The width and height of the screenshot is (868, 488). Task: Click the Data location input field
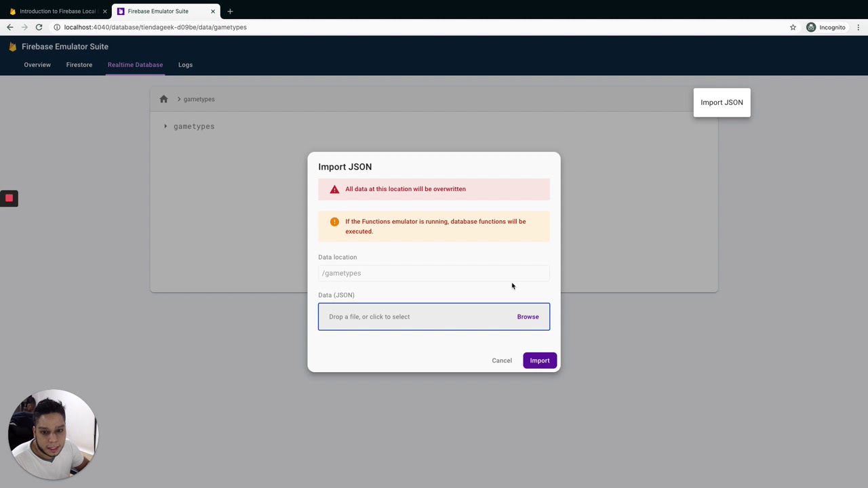pos(434,273)
